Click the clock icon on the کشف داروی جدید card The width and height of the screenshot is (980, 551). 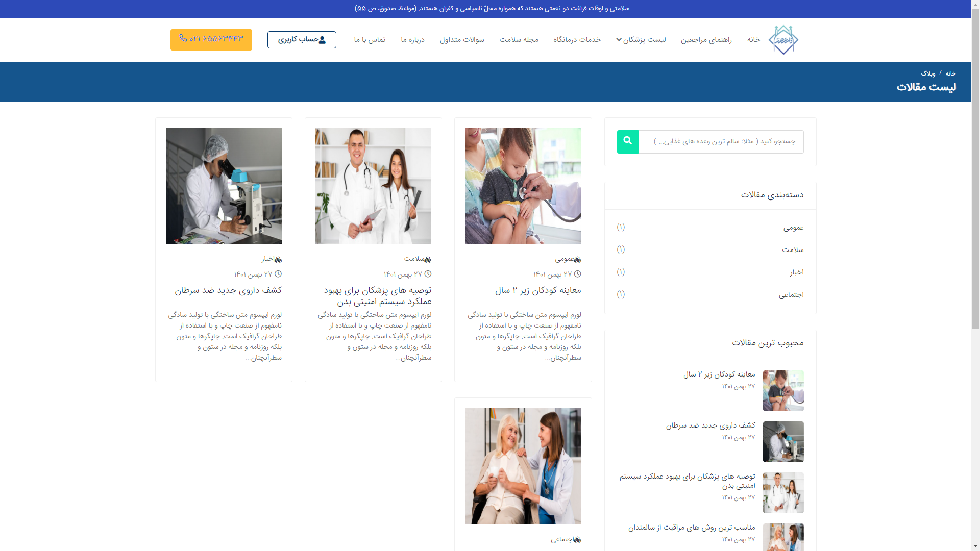coord(278,274)
